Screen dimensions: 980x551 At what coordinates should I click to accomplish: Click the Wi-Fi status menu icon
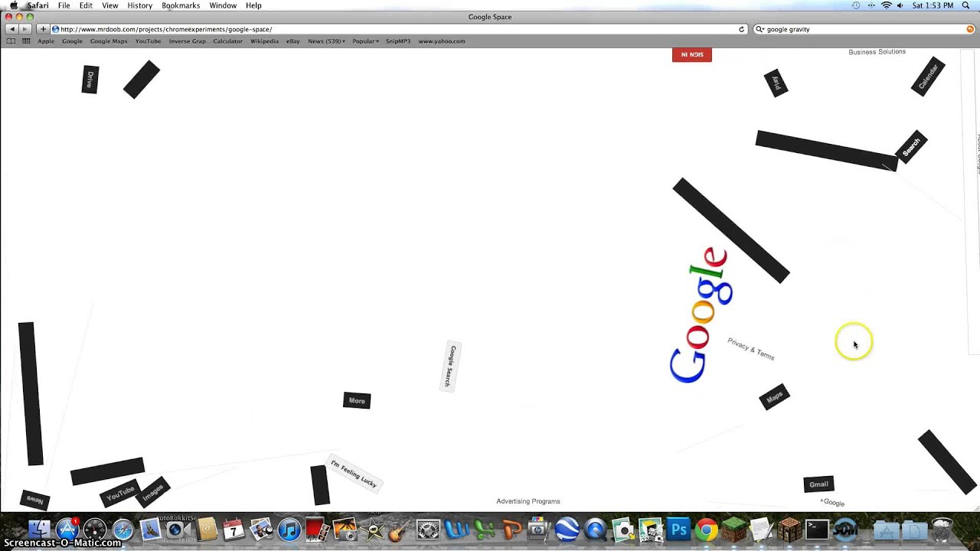887,5
